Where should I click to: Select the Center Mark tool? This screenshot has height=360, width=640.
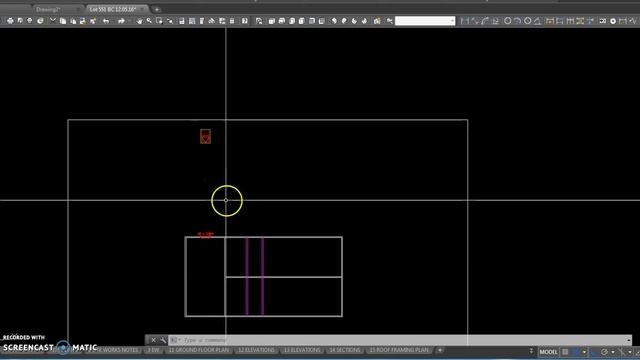pyautogui.click(x=613, y=20)
